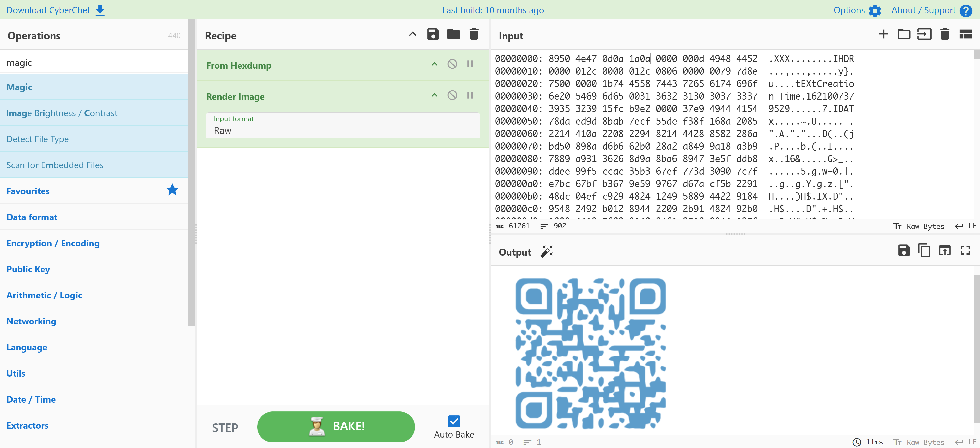Toggle the Auto Bake checkbox

point(454,421)
